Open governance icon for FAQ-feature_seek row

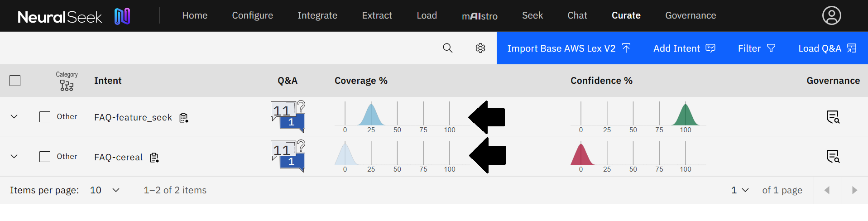(x=833, y=117)
